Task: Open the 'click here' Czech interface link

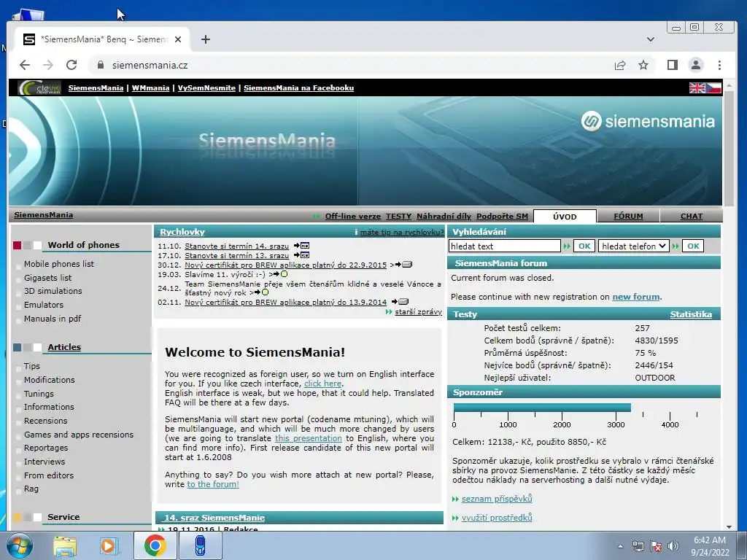Action: (322, 384)
